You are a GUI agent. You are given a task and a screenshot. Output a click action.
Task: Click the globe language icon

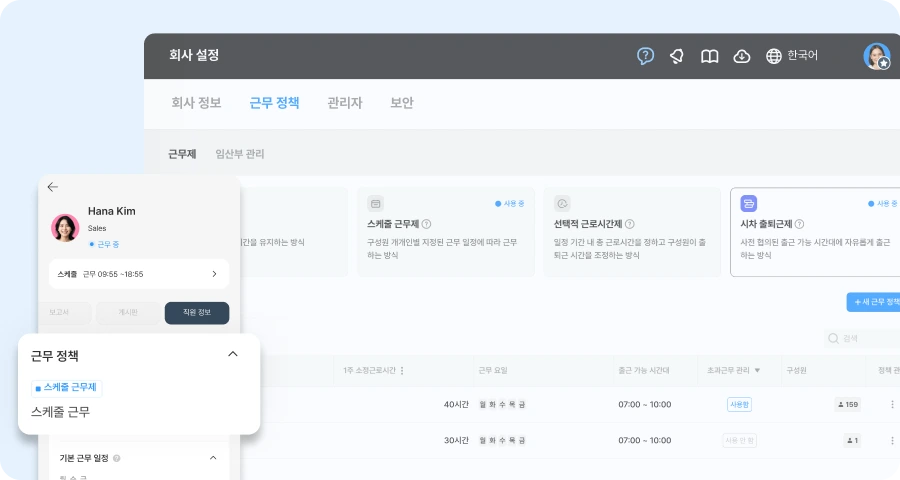[774, 56]
